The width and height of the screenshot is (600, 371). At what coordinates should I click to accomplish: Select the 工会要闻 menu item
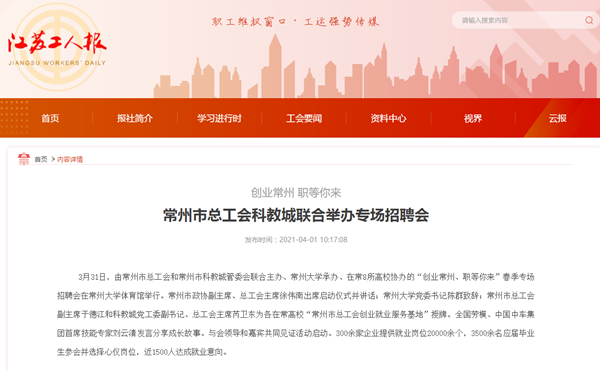(x=304, y=118)
